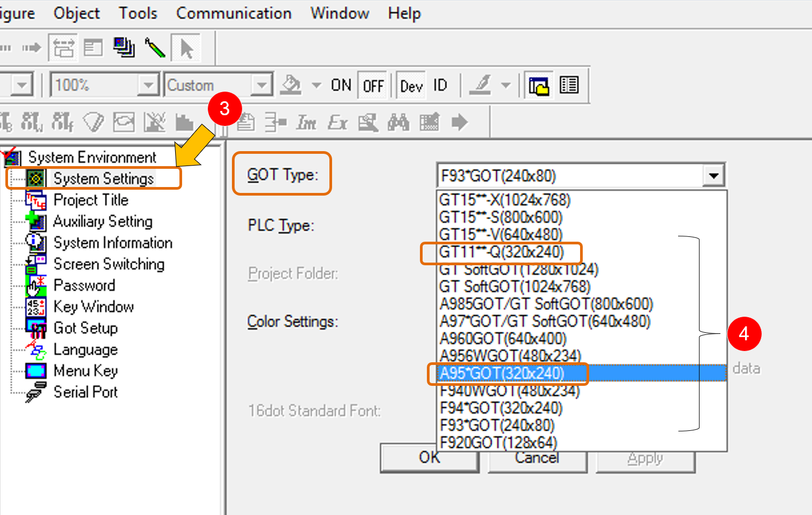Click the green pen draw tool icon
This screenshot has width=812, height=515.
155,48
